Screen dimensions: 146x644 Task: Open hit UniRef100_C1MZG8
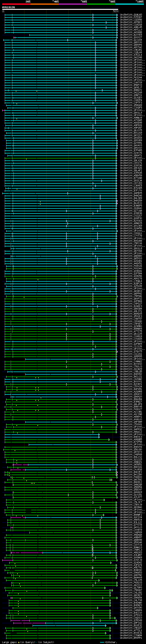131,25
